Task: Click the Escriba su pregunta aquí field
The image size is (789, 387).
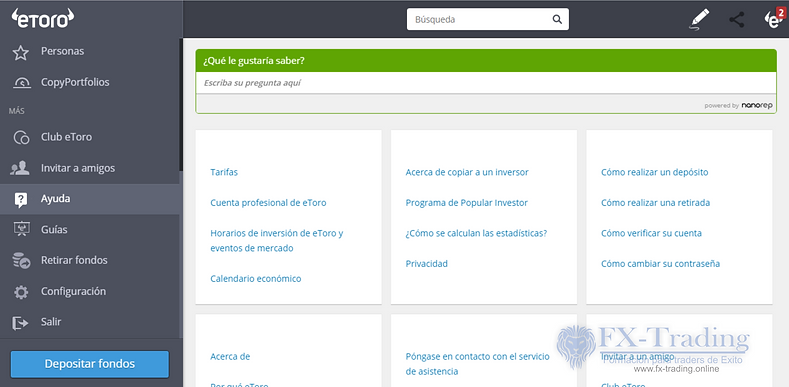Action: (x=486, y=83)
